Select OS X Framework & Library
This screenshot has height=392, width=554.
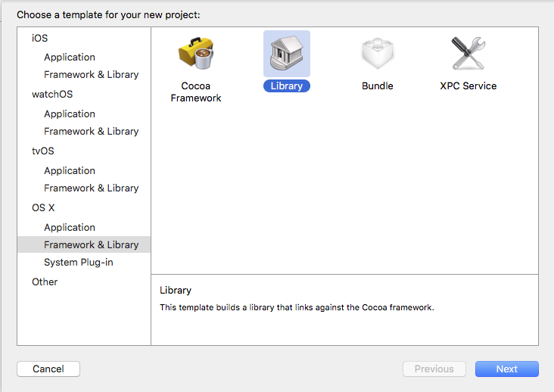[x=91, y=244]
